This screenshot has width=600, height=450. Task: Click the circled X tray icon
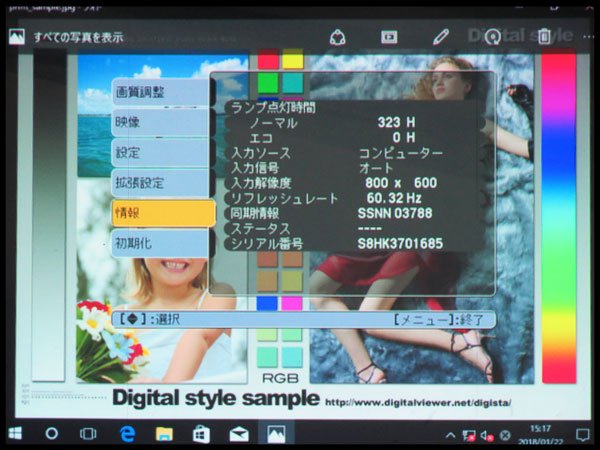[x=505, y=435]
